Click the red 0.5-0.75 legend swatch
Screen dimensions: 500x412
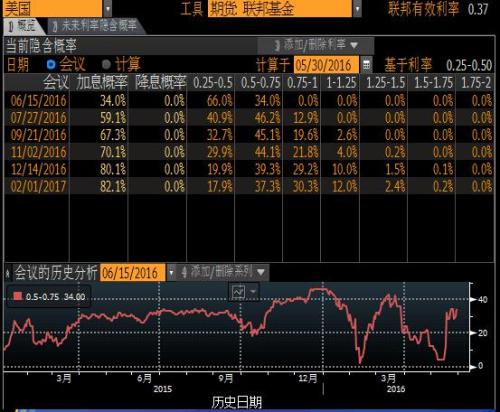17,296
